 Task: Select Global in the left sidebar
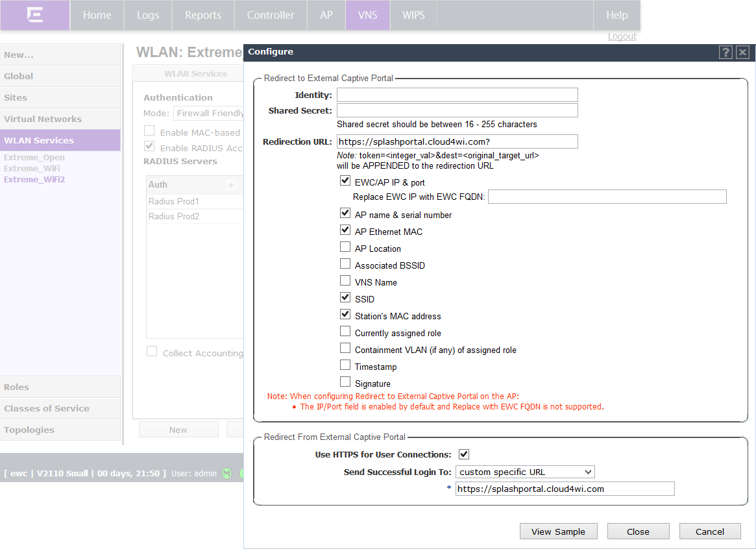pyautogui.click(x=60, y=76)
